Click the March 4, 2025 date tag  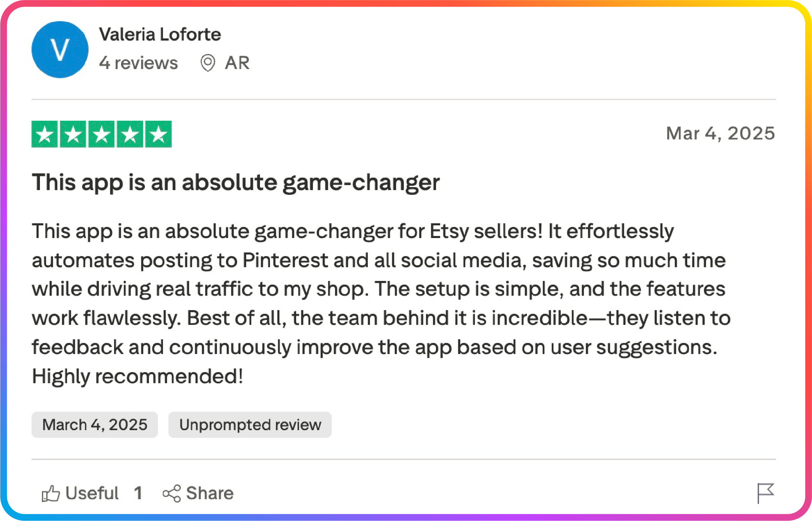(x=95, y=425)
